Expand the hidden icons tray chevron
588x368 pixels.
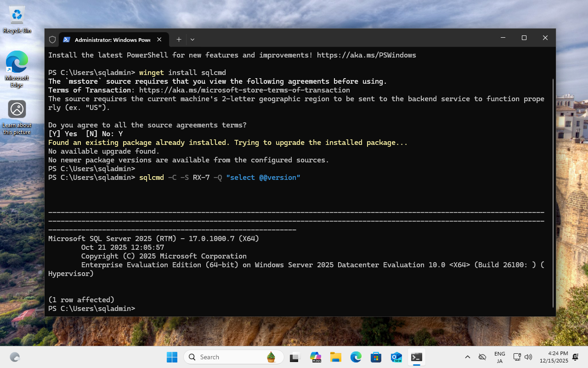pyautogui.click(x=467, y=357)
